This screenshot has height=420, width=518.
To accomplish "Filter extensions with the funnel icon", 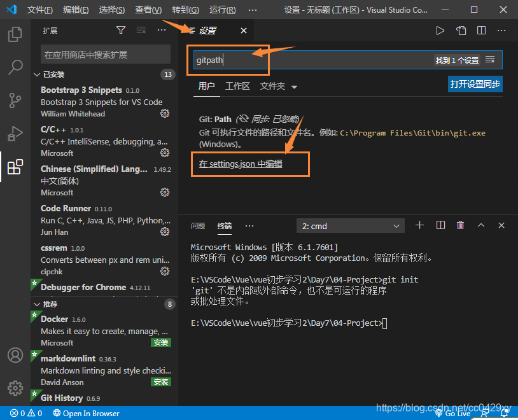I will (x=121, y=31).
